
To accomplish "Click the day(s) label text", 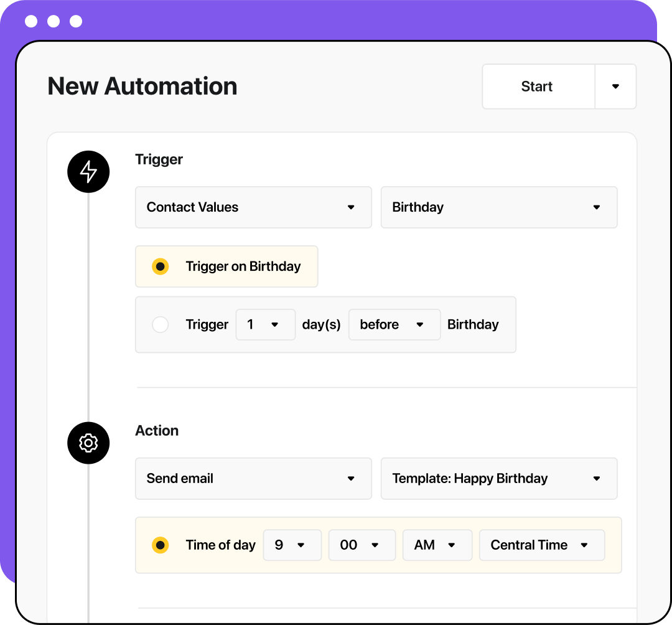I will click(322, 324).
